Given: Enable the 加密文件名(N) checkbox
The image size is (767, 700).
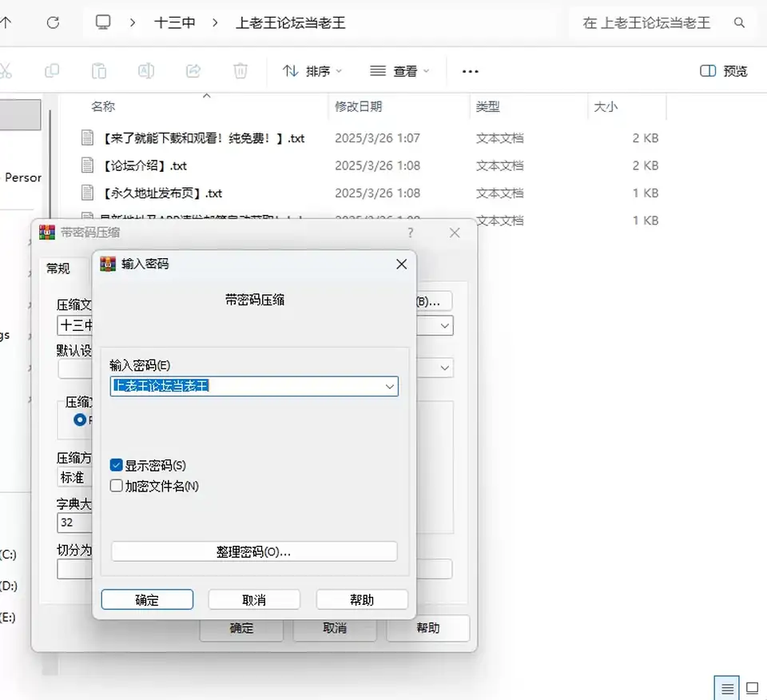Looking at the screenshot, I should [x=116, y=486].
